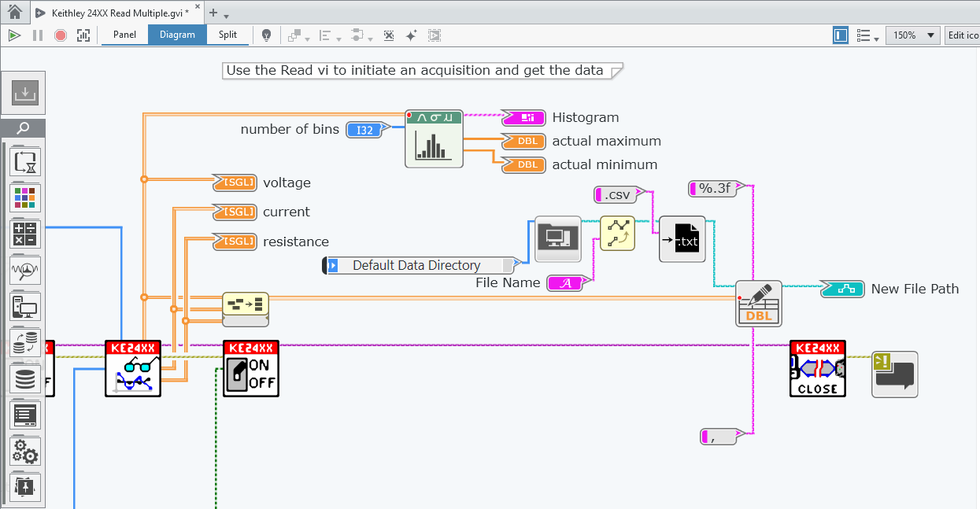Click the Context Help lightbulb icon
Screen dimensions: 980x509
point(267,35)
